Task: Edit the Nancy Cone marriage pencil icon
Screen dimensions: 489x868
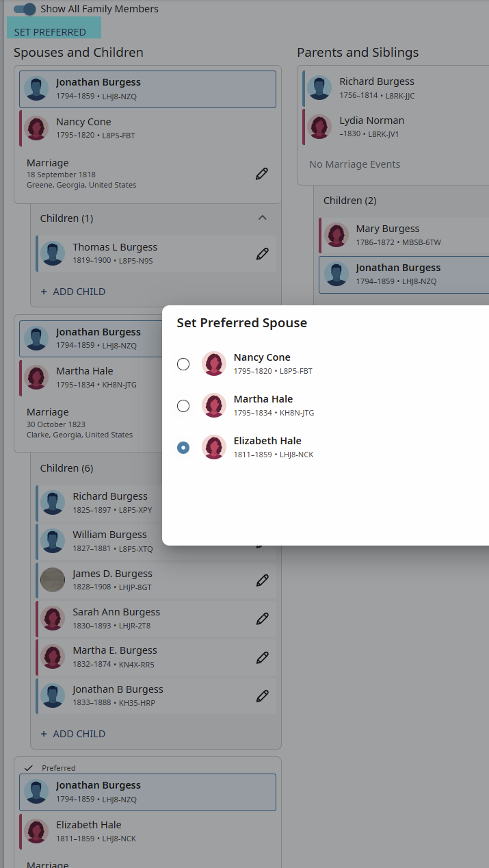Action: pyautogui.click(x=262, y=174)
